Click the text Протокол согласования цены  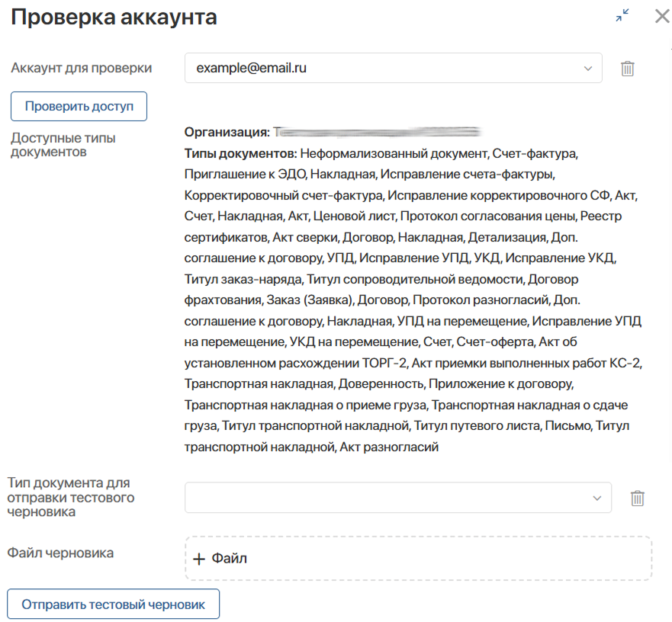click(x=487, y=216)
